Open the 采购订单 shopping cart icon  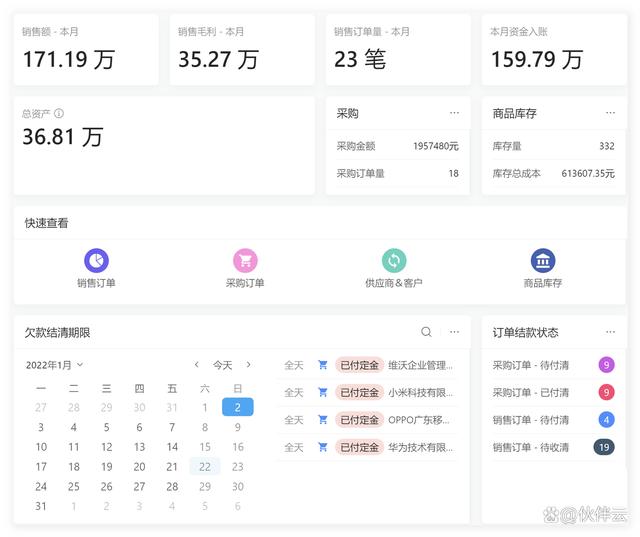pyautogui.click(x=245, y=261)
